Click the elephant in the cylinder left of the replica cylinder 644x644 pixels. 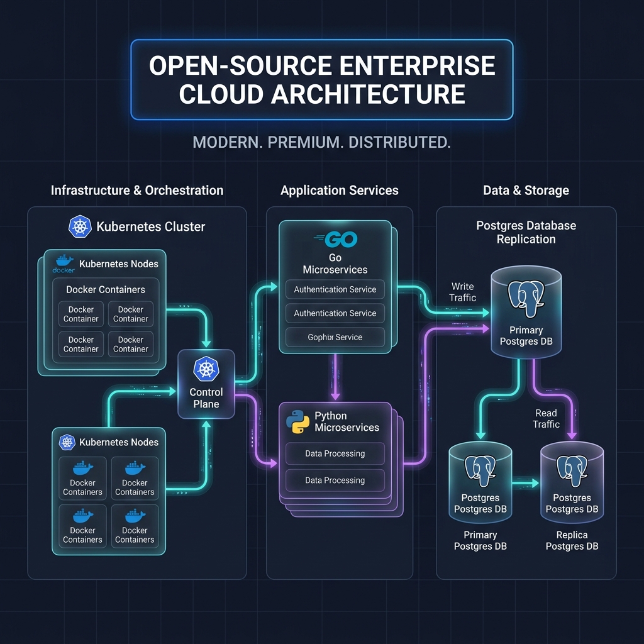[x=480, y=470]
